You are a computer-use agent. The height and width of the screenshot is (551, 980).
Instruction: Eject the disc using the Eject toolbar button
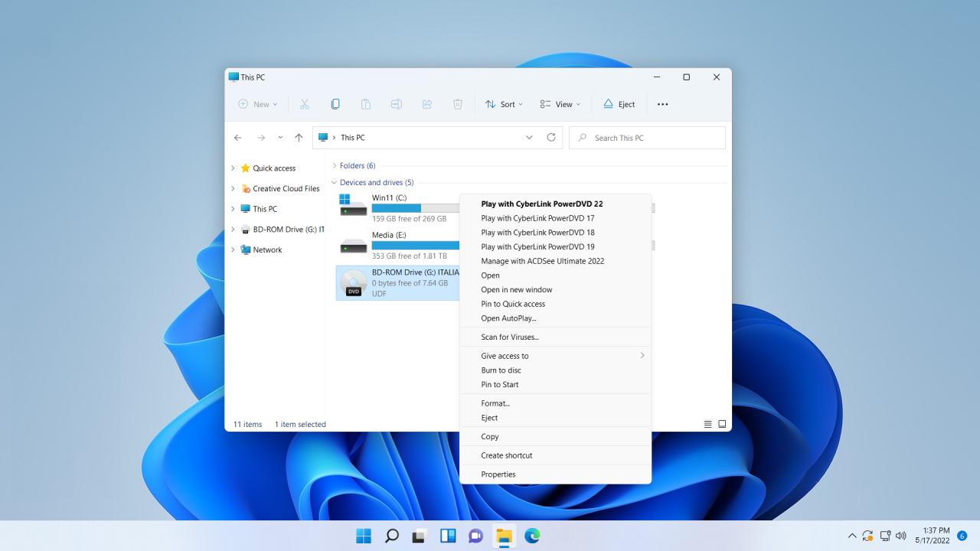[x=619, y=103]
